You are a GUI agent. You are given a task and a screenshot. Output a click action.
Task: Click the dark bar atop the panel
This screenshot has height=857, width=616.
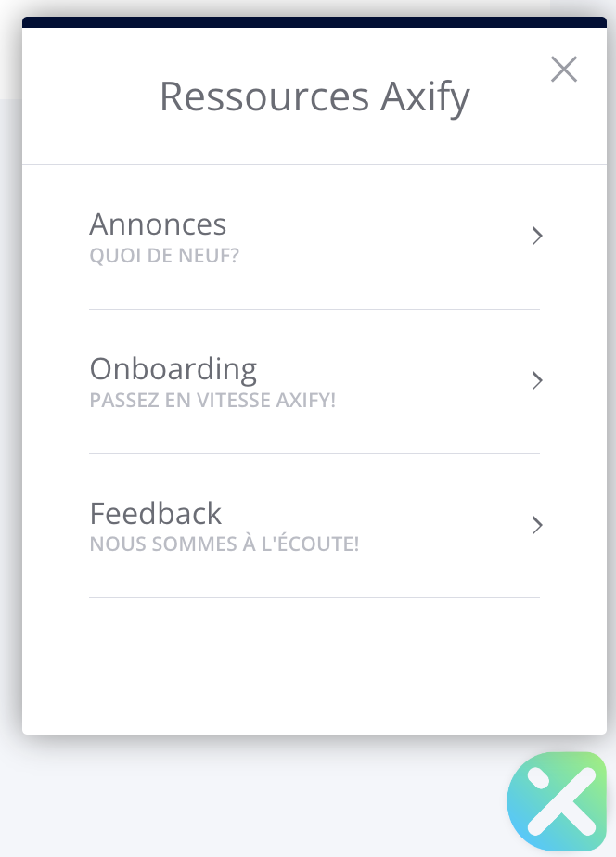click(x=314, y=22)
